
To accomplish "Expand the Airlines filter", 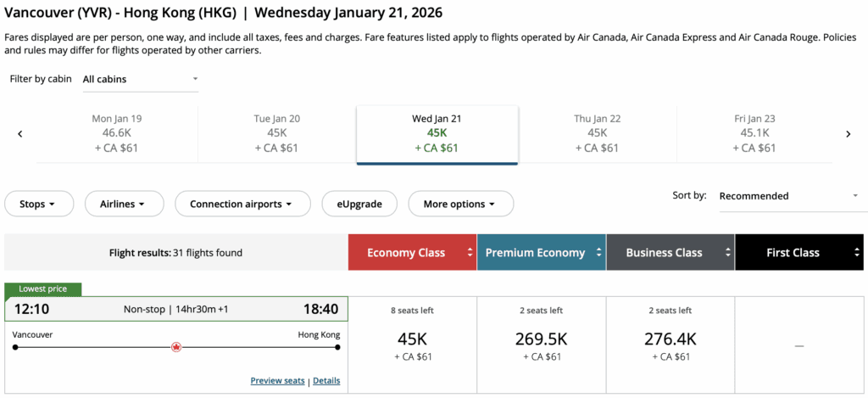I will click(122, 204).
